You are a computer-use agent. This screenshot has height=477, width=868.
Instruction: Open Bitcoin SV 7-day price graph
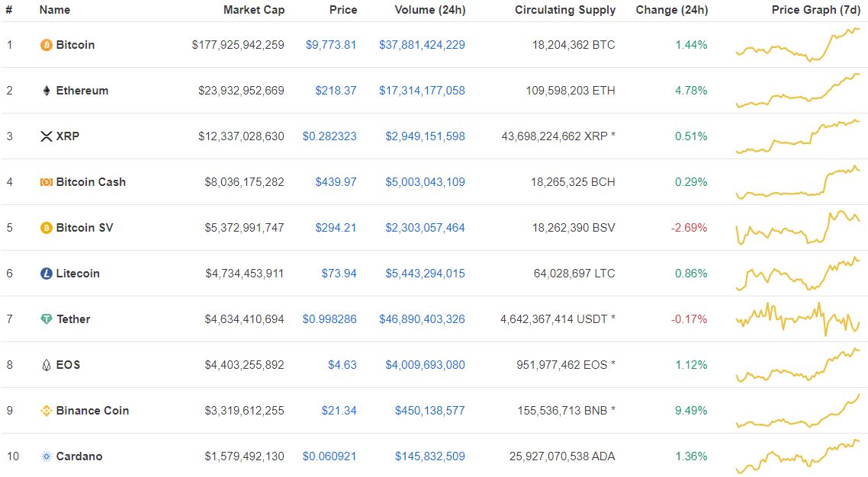click(x=798, y=227)
